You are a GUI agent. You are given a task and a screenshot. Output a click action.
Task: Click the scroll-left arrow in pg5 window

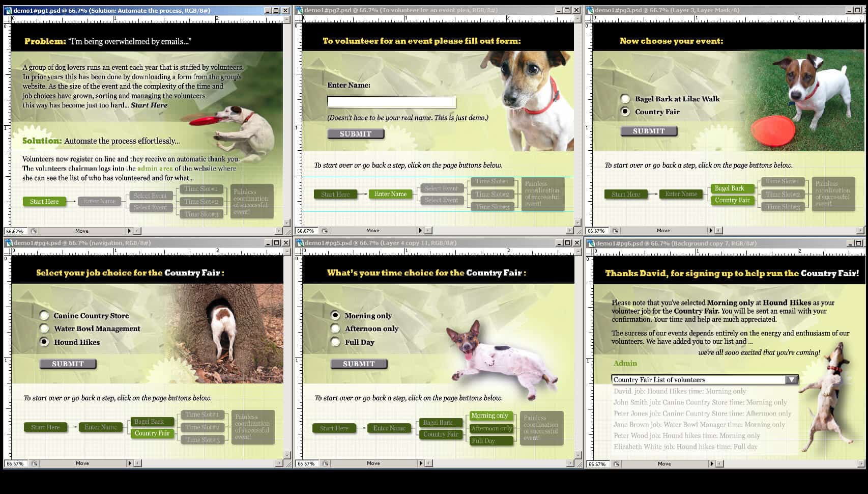coord(428,463)
